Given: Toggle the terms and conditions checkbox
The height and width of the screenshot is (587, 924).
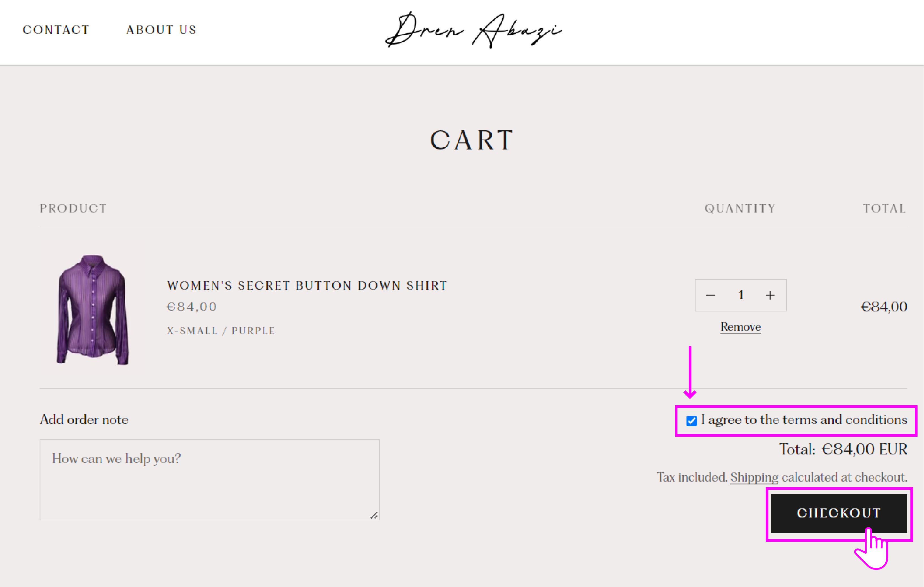Looking at the screenshot, I should pyautogui.click(x=692, y=421).
